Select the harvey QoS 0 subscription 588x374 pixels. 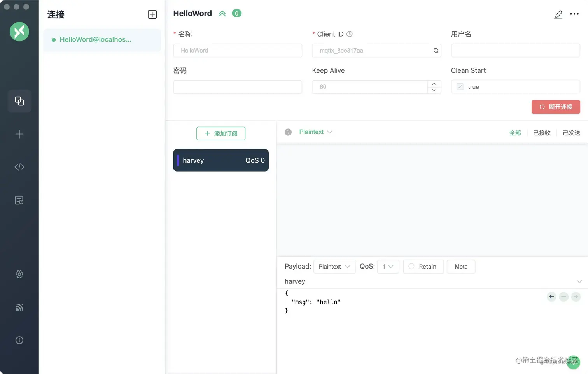tap(221, 160)
